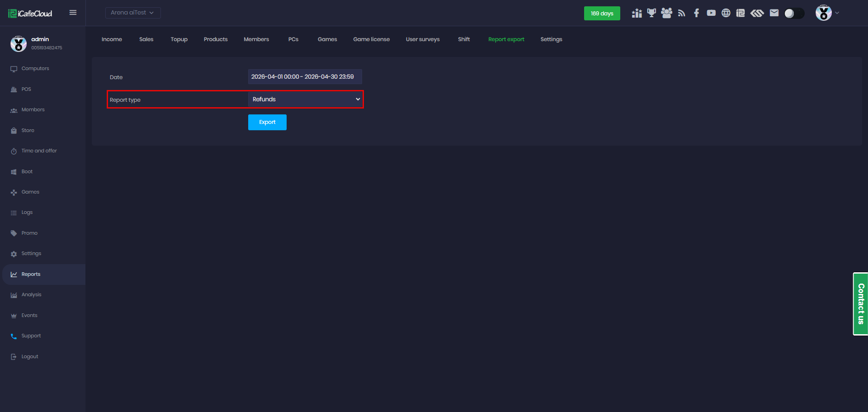Click the 169 days license button
This screenshot has width=868, height=412.
click(x=602, y=14)
